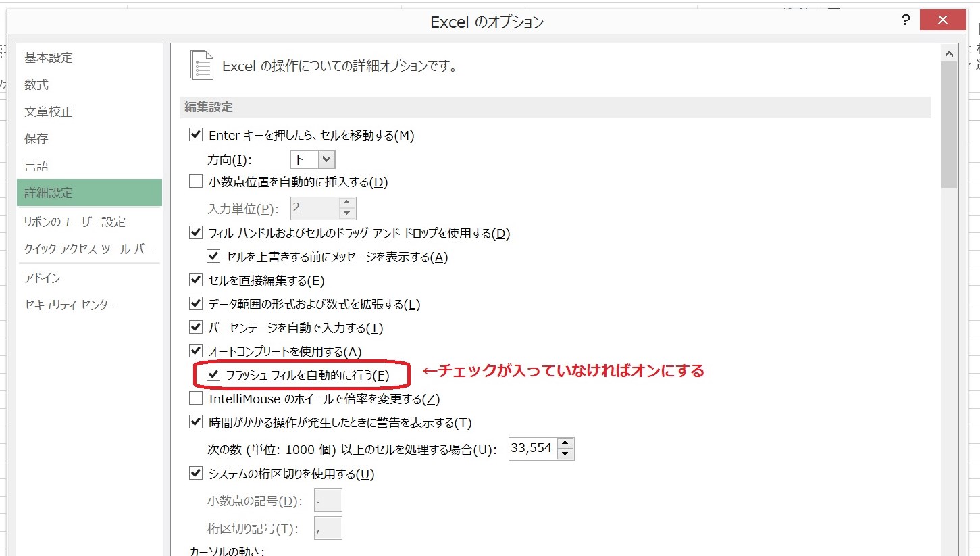
Task: Toggle セルを直接編集する checkbox
Action: point(196,280)
